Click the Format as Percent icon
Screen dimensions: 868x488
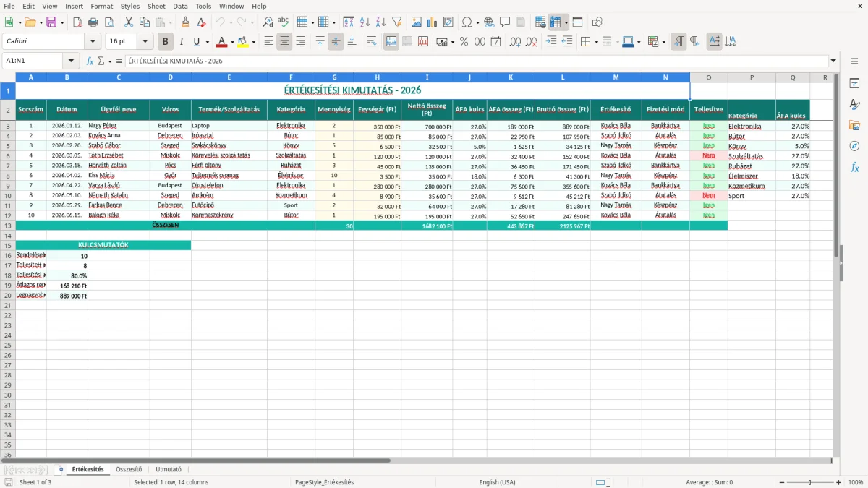[x=464, y=42]
